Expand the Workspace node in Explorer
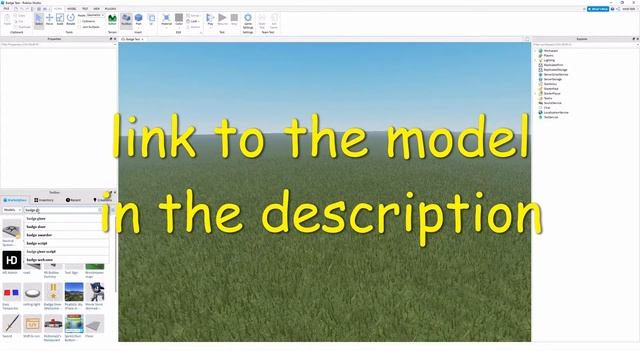 536,51
